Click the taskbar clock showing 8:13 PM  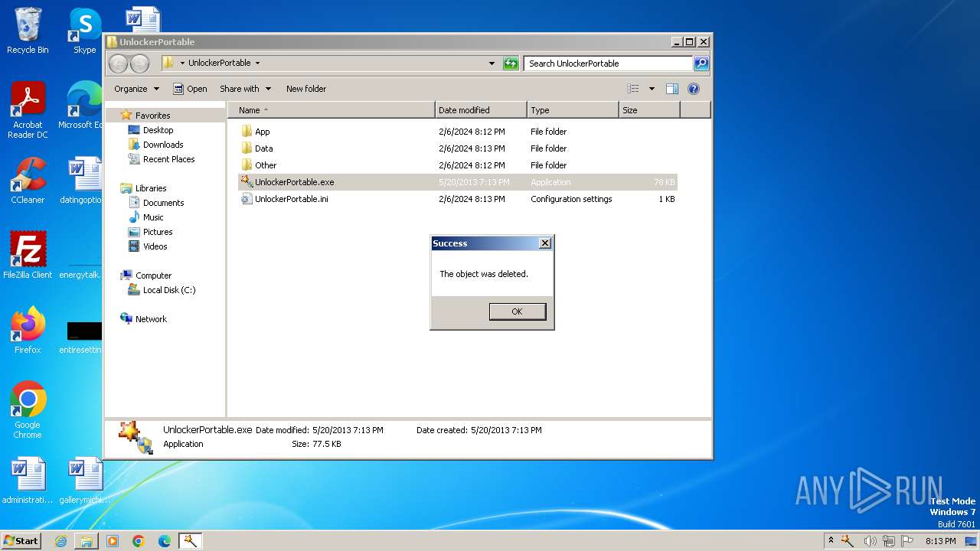point(940,541)
